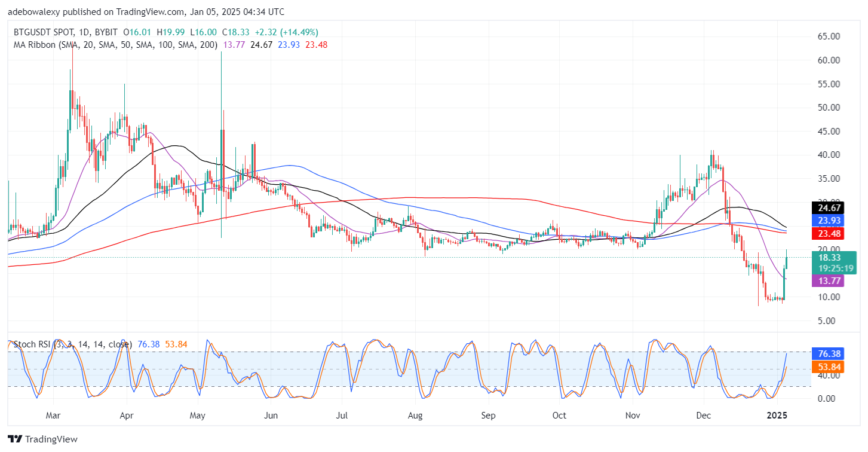Image resolution: width=868 pixels, height=452 pixels.
Task: Click the black 24.67 SMA price label
Action: click(827, 208)
